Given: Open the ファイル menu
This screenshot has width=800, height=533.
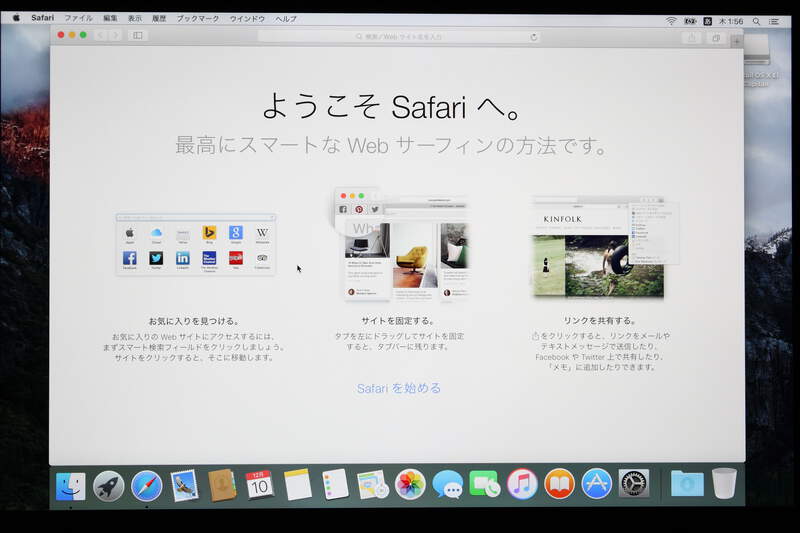Looking at the screenshot, I should (78, 18).
